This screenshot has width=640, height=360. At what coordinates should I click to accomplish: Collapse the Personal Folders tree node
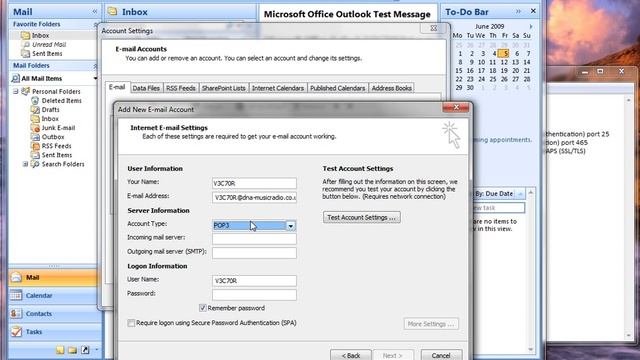tap(16, 91)
